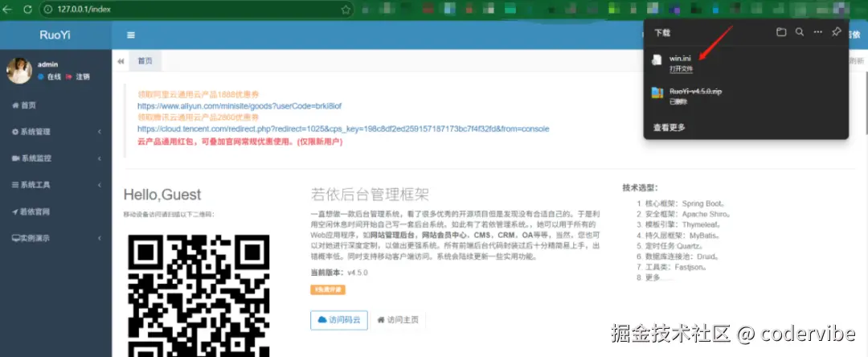Search downloads with the magnifier icon
Image resolution: width=868 pixels, height=357 pixels.
point(800,32)
